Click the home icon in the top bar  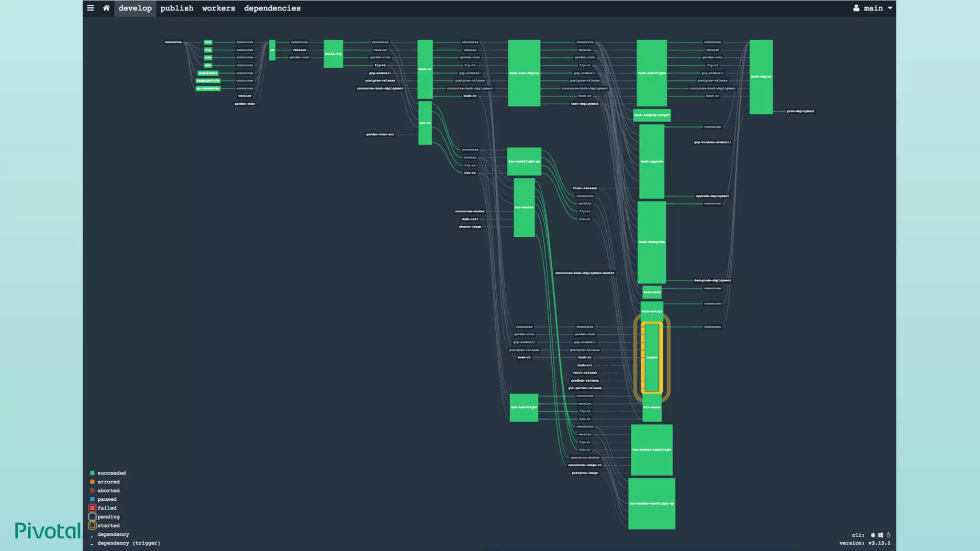[x=106, y=8]
